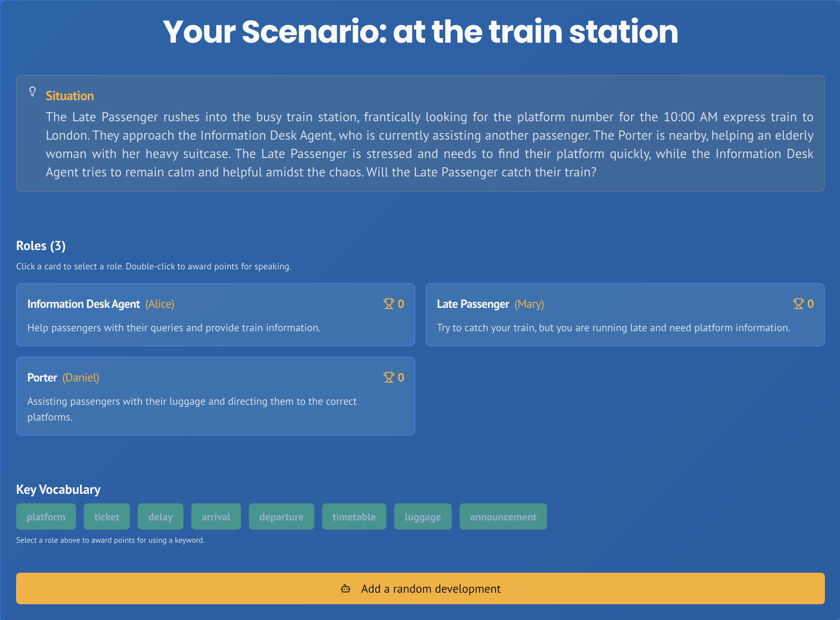Select the Information Desk Agent role card

(216, 315)
